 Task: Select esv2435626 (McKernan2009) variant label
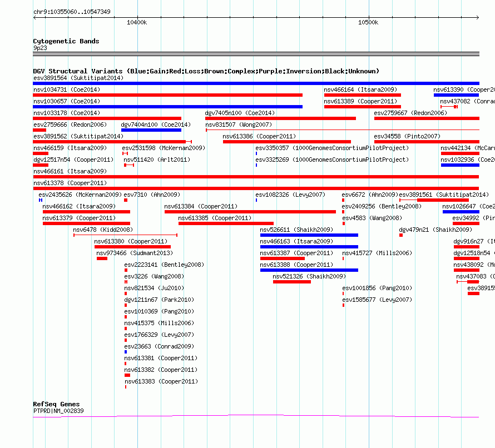pos(80,195)
